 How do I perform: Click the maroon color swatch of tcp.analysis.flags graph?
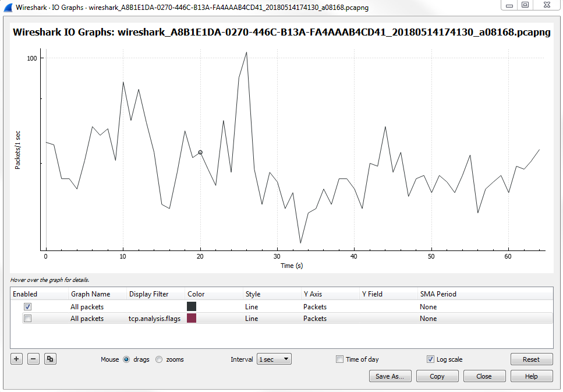pos(192,318)
